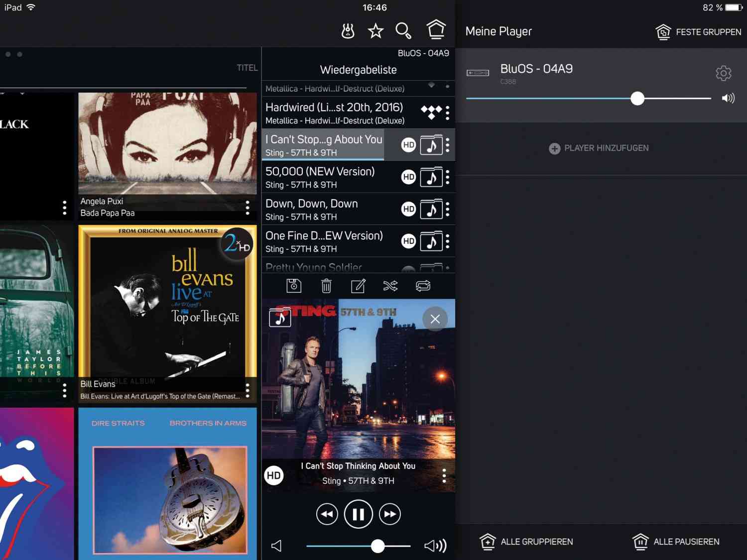Pause the current track
The height and width of the screenshot is (560, 747).
click(358, 514)
